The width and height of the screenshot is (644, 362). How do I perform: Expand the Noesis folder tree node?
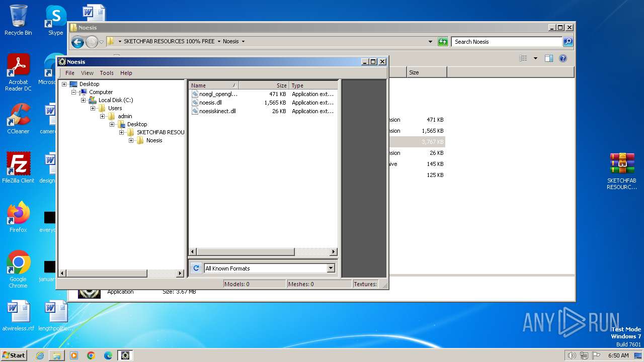pos(131,140)
